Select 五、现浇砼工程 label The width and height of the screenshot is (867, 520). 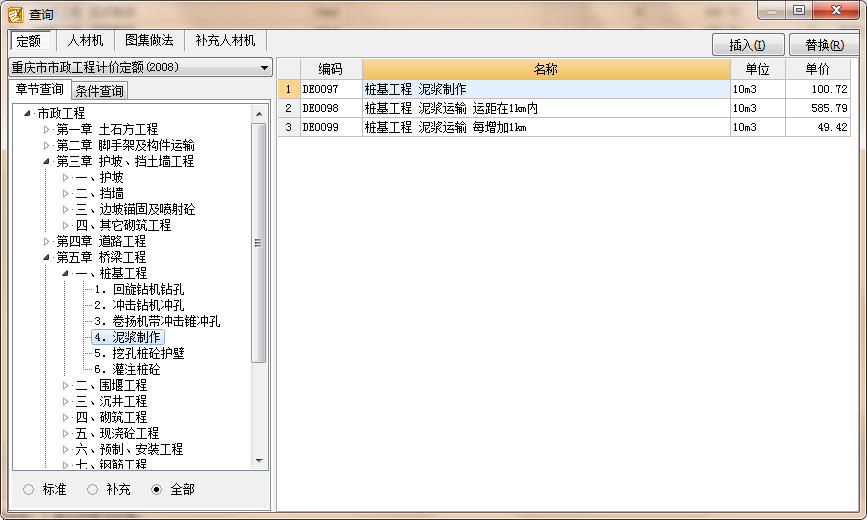click(117, 433)
